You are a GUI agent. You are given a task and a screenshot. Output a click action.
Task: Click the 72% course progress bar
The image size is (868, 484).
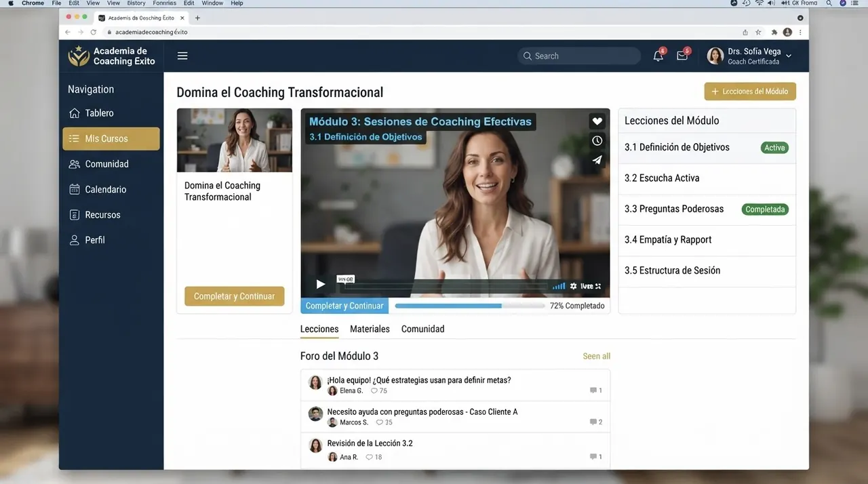(x=470, y=306)
